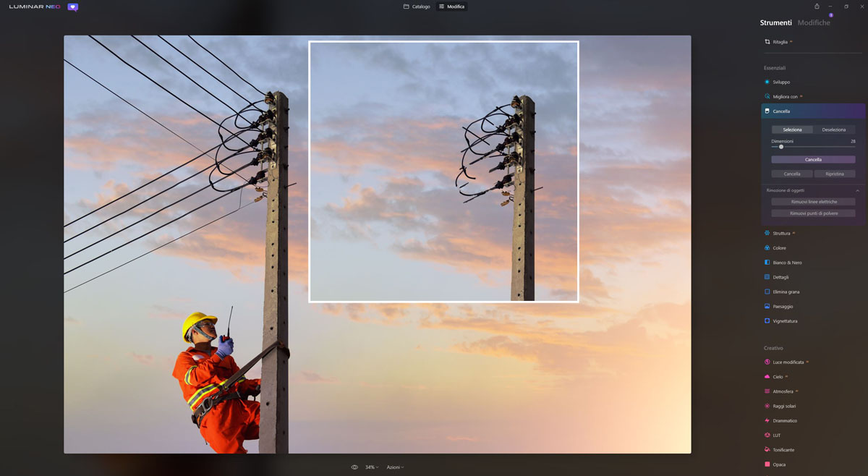The width and height of the screenshot is (868, 476).
Task: Click the Rimuovi linee elettriche button
Action: 813,202
